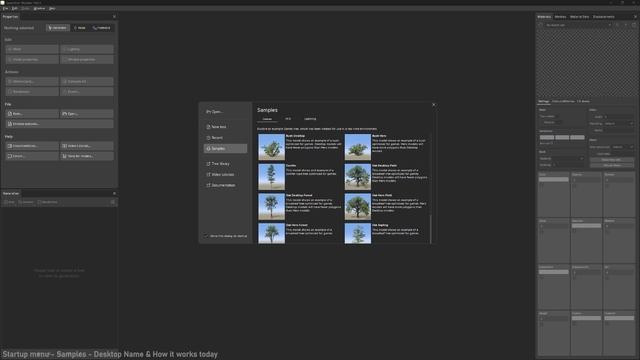Click the Documentation icon under Help in Properties
Image resolution: width=640 pixels, height=360 pixels.
pyautogui.click(x=10, y=146)
